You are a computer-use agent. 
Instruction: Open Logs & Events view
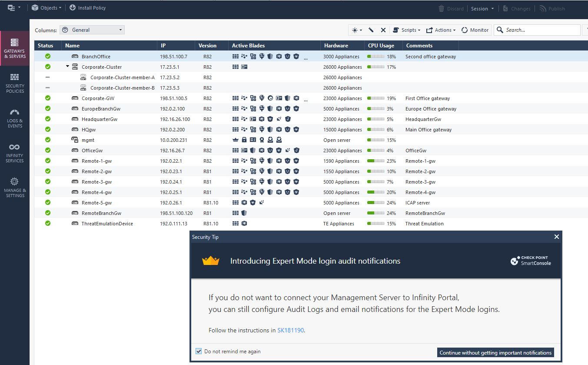coord(15,117)
